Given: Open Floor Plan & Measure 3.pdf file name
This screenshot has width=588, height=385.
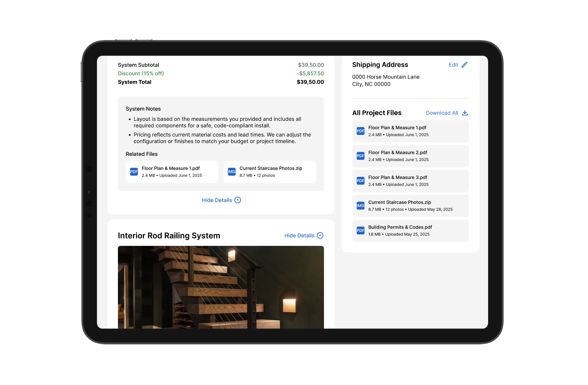Looking at the screenshot, I should [398, 177].
